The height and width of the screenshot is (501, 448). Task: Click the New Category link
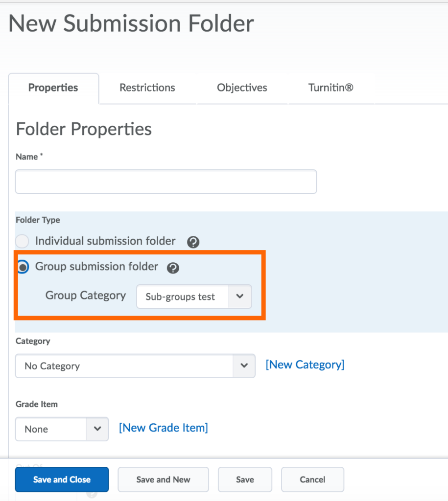[x=305, y=364]
